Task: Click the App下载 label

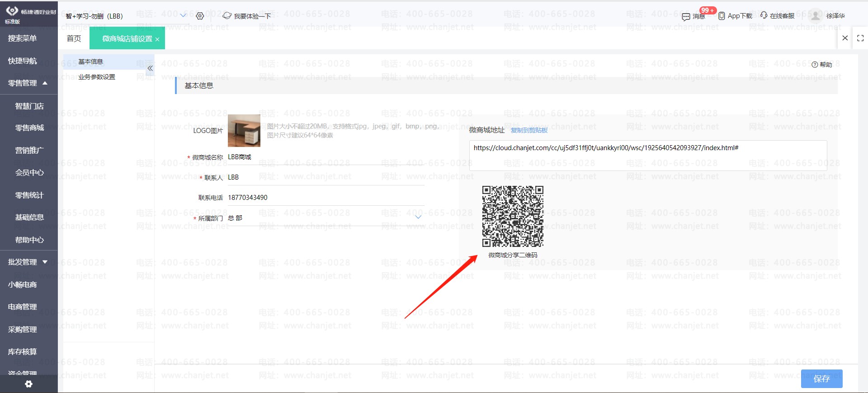Action: (x=740, y=16)
